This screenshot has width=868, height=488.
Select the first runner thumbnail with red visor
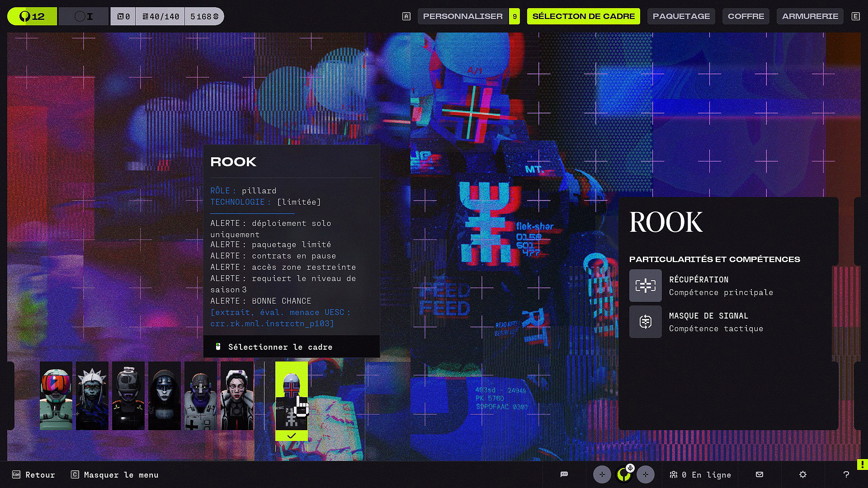pos(56,396)
